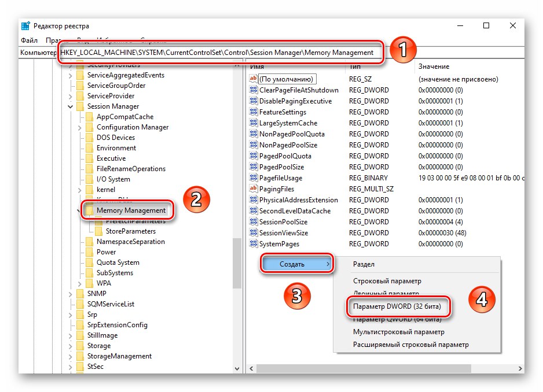Click the Memory Management folder icon

pos(90,211)
